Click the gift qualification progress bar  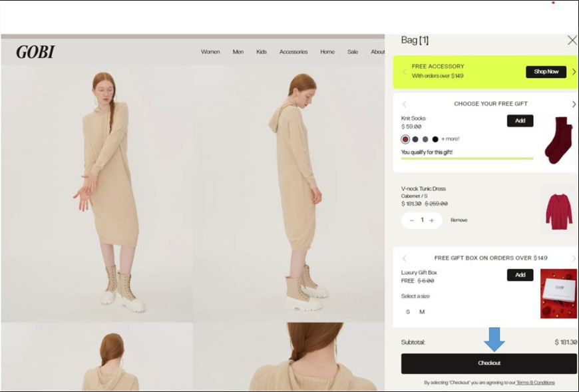click(467, 158)
